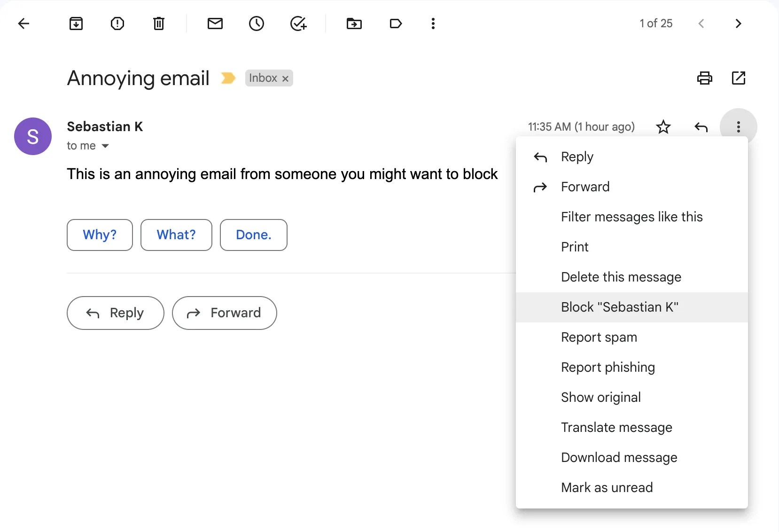Expand the 'to me' recipient details
This screenshot has width=779, height=532.
88,146
